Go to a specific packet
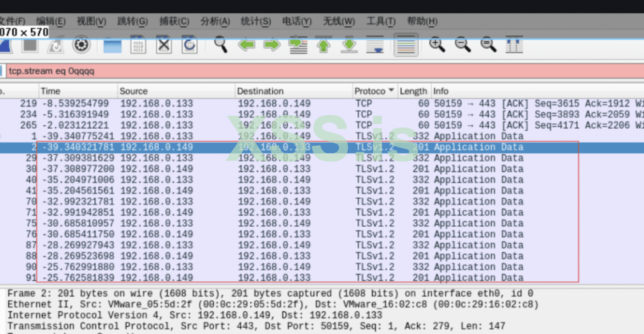This screenshot has height=334, width=644. tap(298, 45)
